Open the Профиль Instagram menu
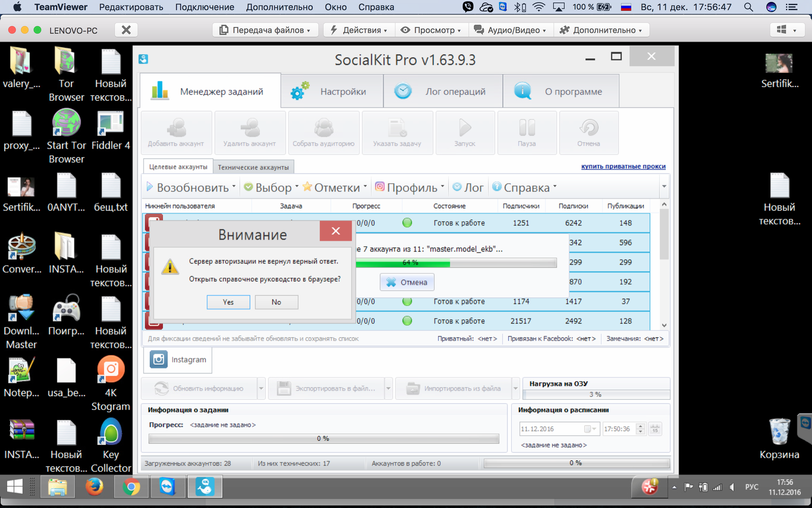The image size is (812, 508). 410,187
